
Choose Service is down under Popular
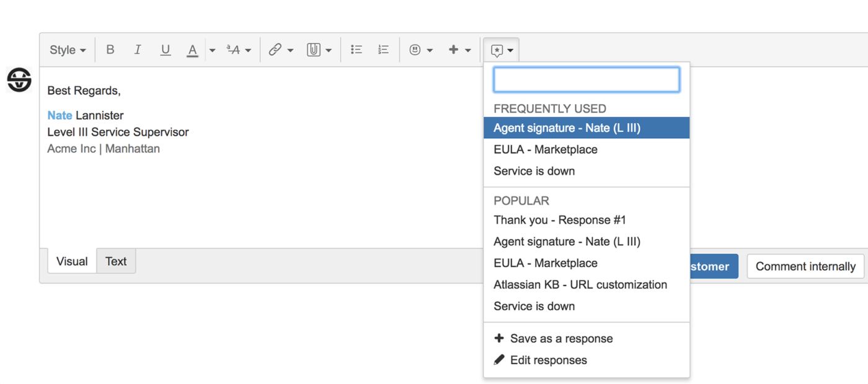[x=587, y=306]
